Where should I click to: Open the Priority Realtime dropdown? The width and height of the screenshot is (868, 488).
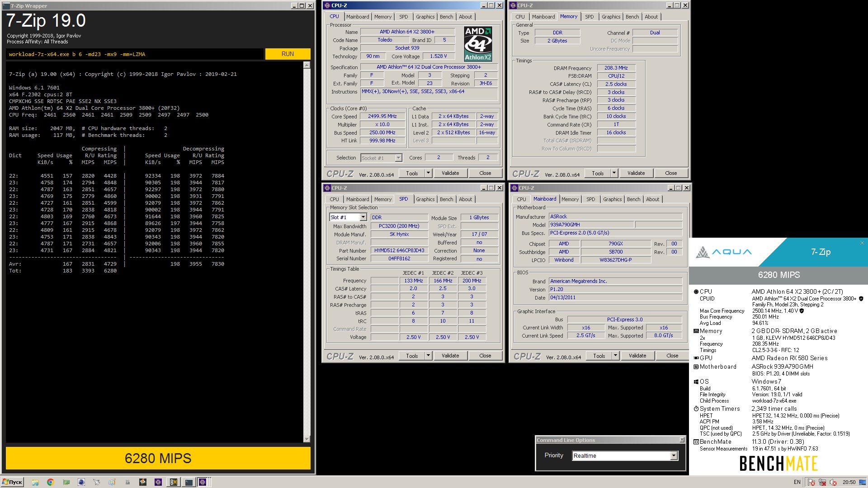point(674,455)
